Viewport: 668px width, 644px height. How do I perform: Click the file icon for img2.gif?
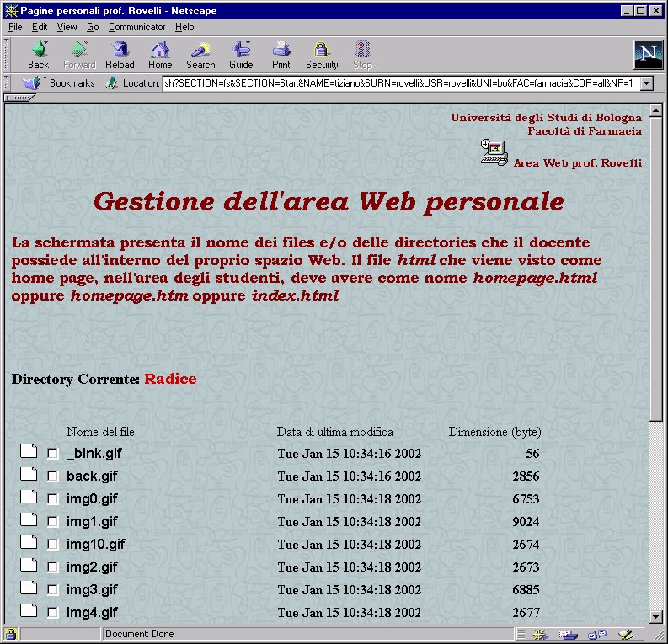coord(29,565)
